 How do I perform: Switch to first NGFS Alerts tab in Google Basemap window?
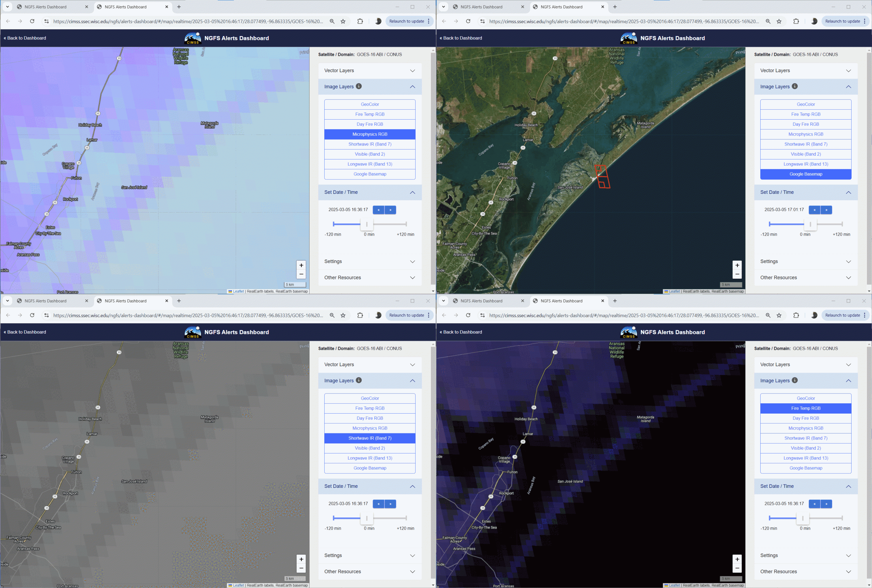pyautogui.click(x=488, y=7)
